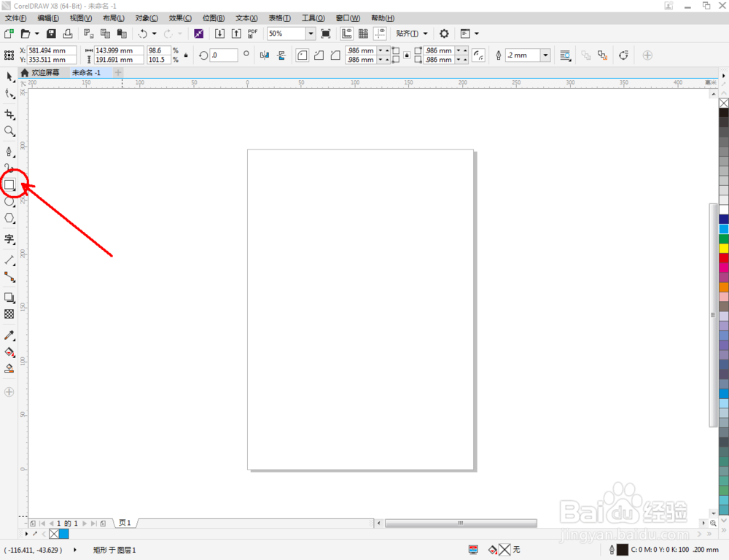The height and width of the screenshot is (560, 729).
Task: Select scalloped corner style
Action: click(x=319, y=55)
